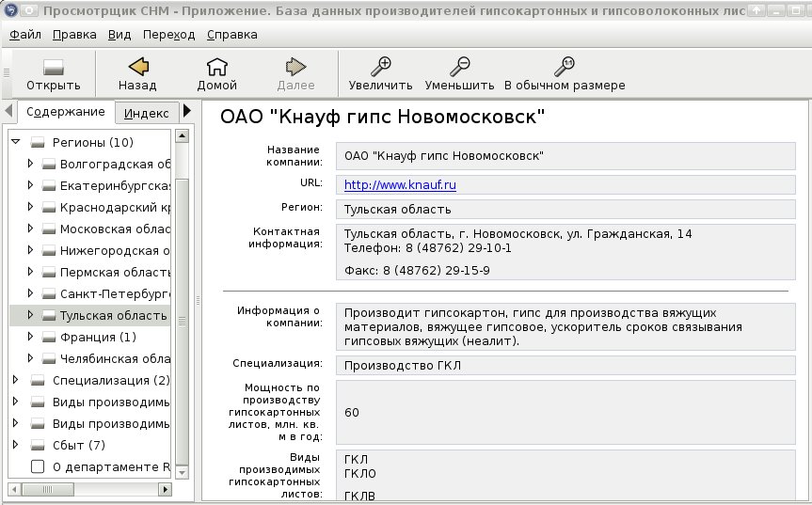812x505 pixels.
Task: Expand the Франция (1) node
Action: 30,337
